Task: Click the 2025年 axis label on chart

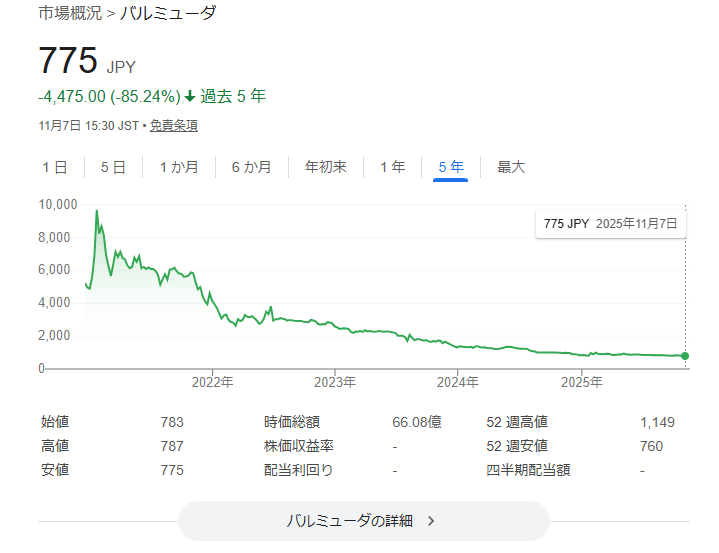Action: (581, 382)
